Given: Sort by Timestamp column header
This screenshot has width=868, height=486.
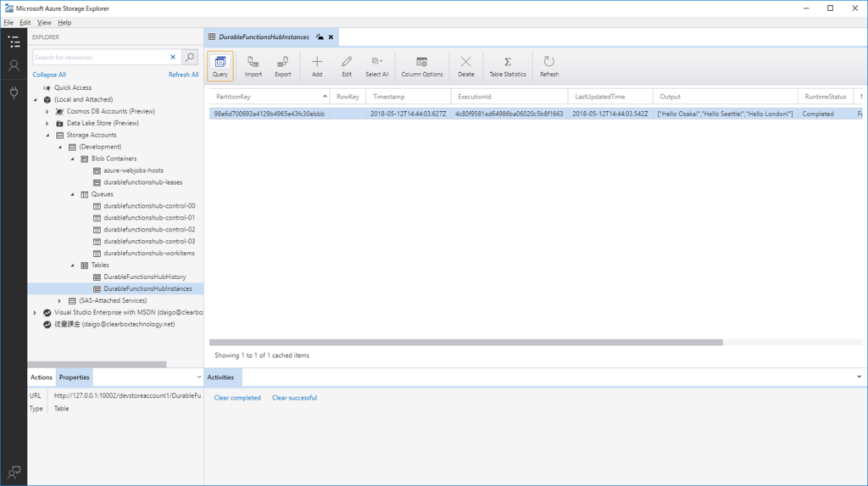Looking at the screenshot, I should coord(408,97).
